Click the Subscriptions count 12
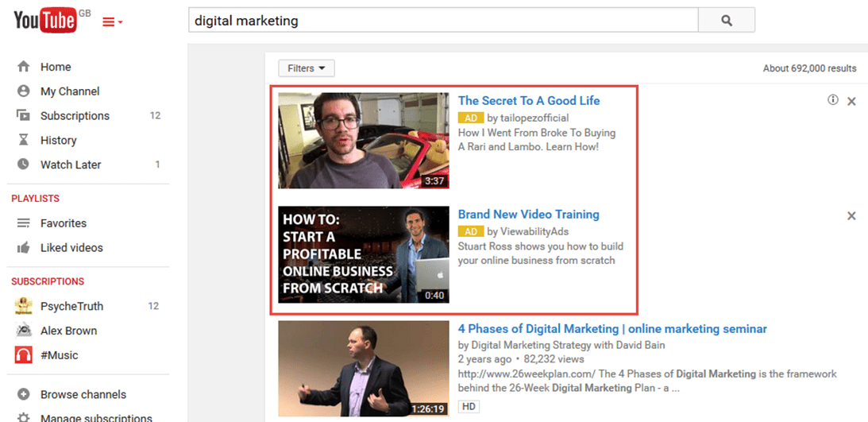Screen dimensions: 868x422 [155, 116]
